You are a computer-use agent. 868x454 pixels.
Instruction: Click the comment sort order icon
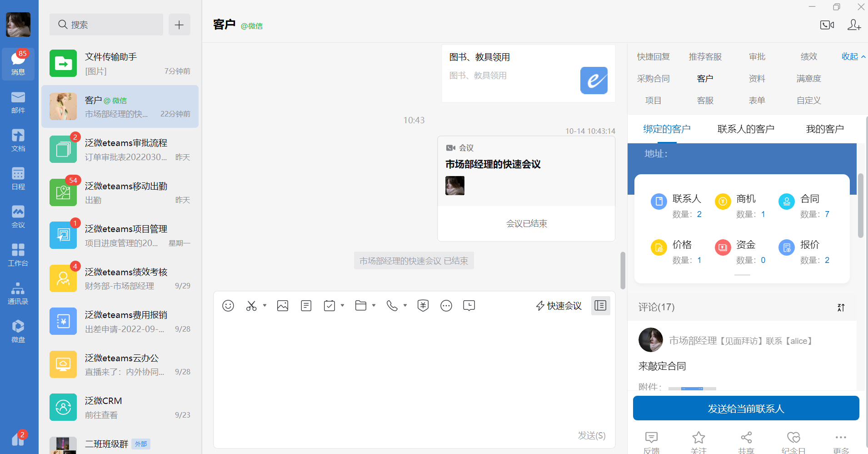(841, 308)
